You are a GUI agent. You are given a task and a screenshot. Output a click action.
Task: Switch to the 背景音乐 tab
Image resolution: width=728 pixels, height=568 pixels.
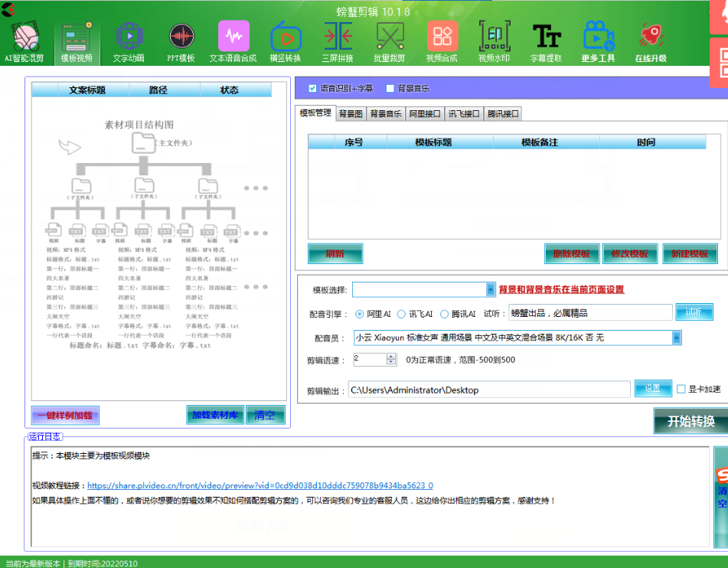point(385,113)
